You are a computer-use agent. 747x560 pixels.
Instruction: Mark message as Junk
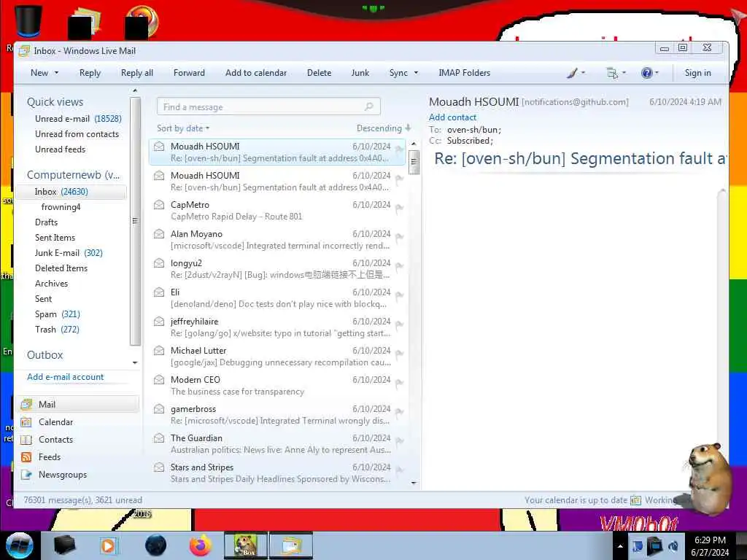360,73
